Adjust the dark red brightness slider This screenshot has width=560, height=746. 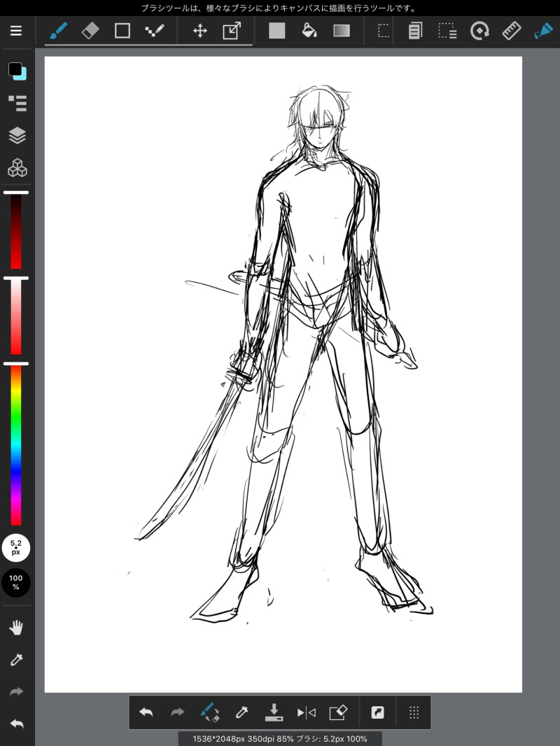(16, 231)
